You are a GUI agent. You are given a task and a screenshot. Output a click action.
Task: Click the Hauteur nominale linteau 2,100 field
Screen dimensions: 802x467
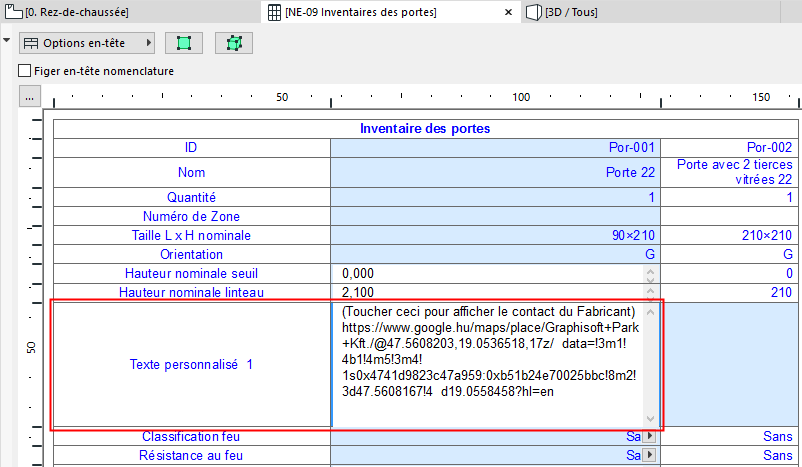tap(488, 293)
